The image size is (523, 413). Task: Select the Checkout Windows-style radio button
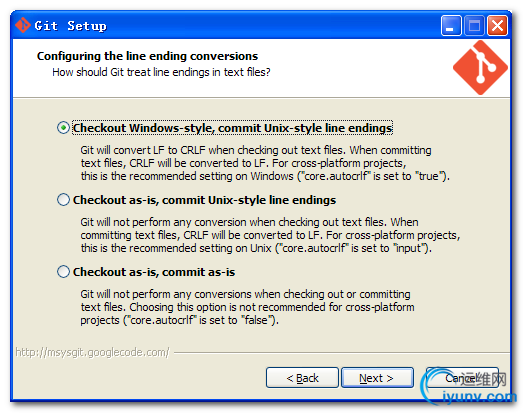tap(63, 128)
